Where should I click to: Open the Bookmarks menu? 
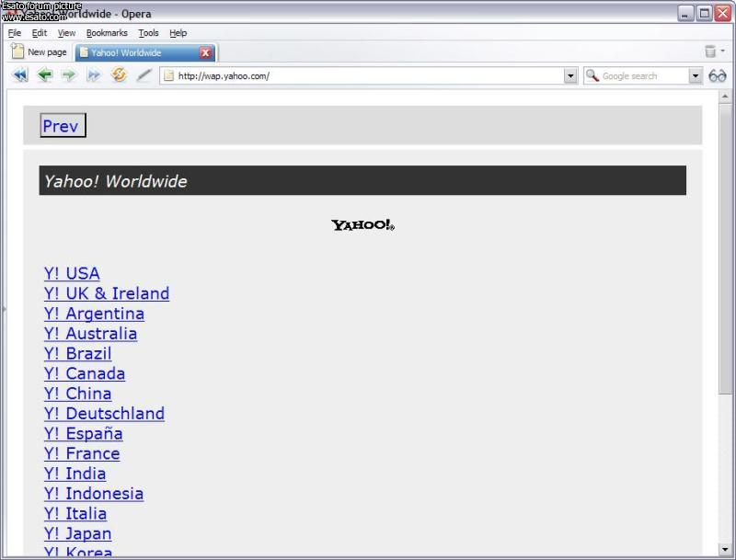pos(107,33)
